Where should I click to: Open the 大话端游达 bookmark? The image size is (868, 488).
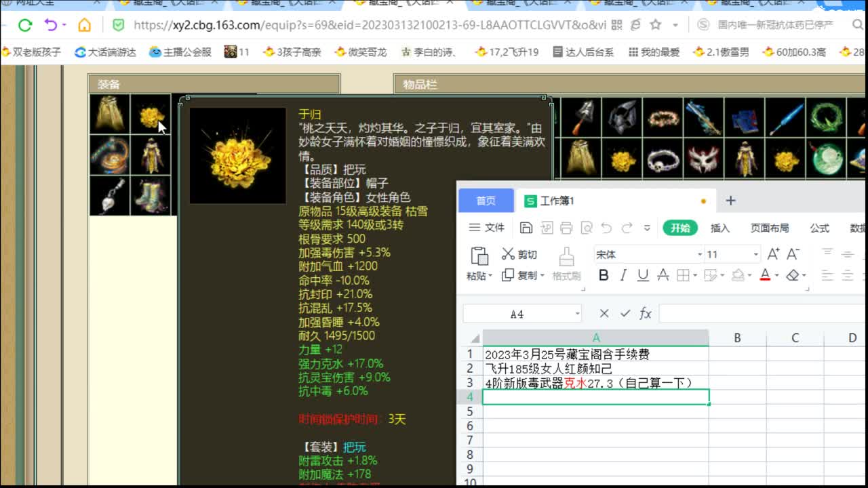105,52
